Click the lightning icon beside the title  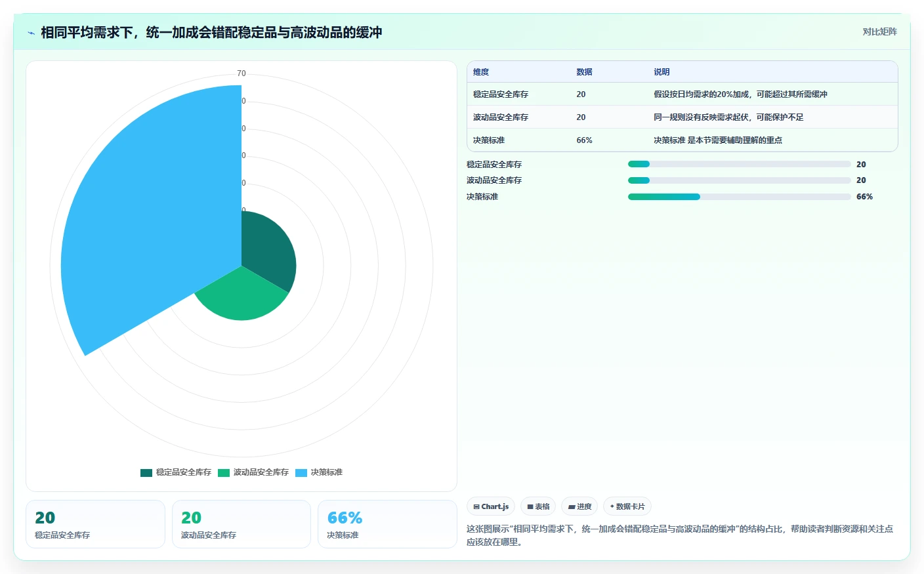coord(31,33)
